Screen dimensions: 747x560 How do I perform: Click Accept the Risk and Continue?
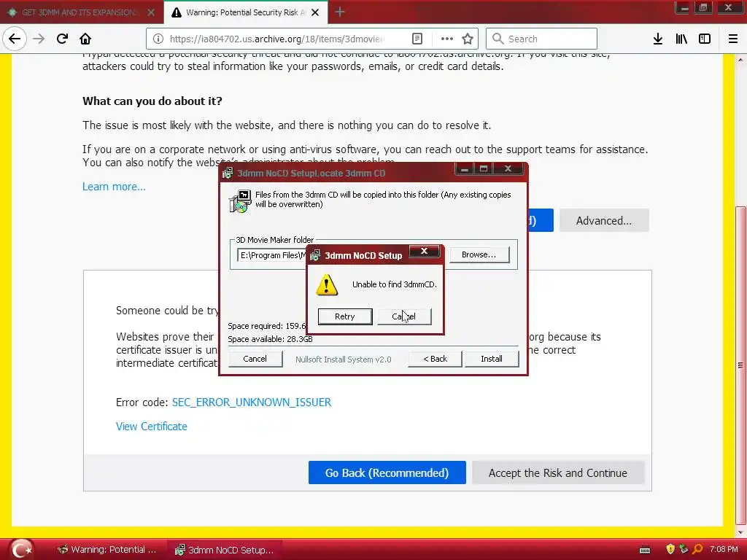tap(558, 472)
